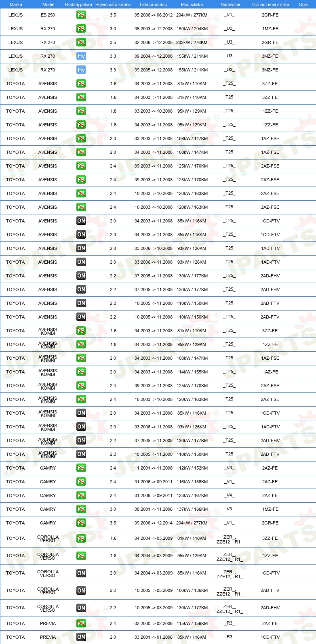Image resolution: width=316 pixels, height=644 pixels.
Task: Click diesel ON icon for Avensis Kombi 1AD-FTV
Action: point(81,427)
